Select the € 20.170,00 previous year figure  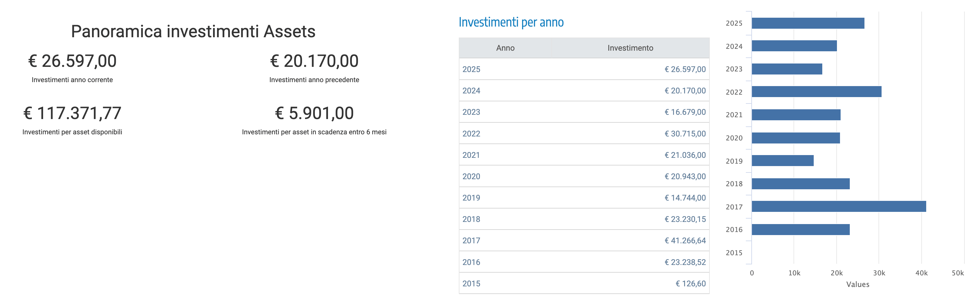point(314,61)
